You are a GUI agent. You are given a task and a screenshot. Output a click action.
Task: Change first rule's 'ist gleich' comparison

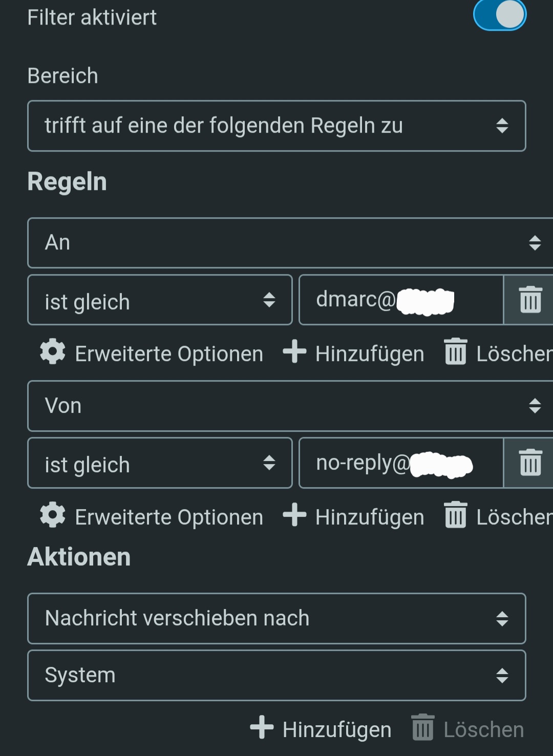(x=160, y=300)
